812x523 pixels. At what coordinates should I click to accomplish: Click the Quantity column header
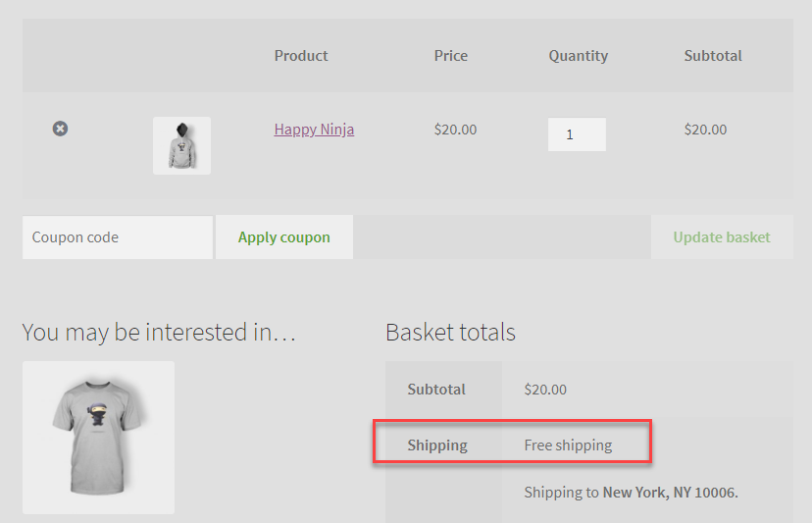579,56
